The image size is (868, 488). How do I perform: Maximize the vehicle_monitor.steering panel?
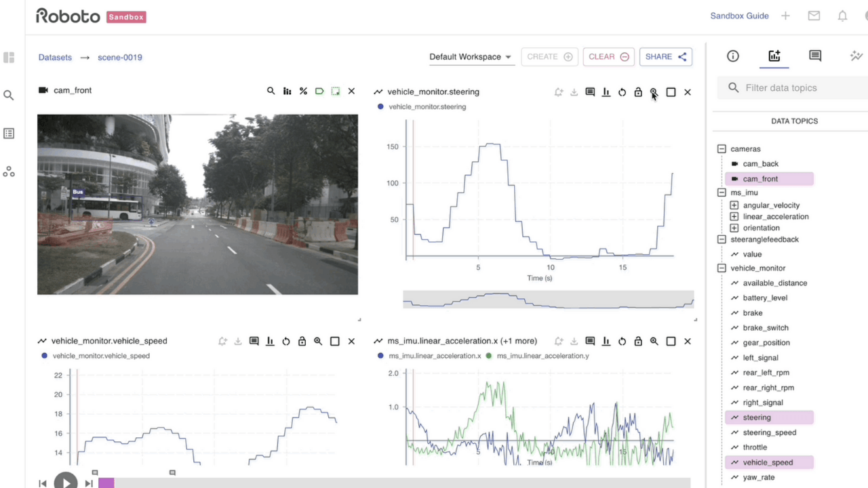tap(671, 92)
